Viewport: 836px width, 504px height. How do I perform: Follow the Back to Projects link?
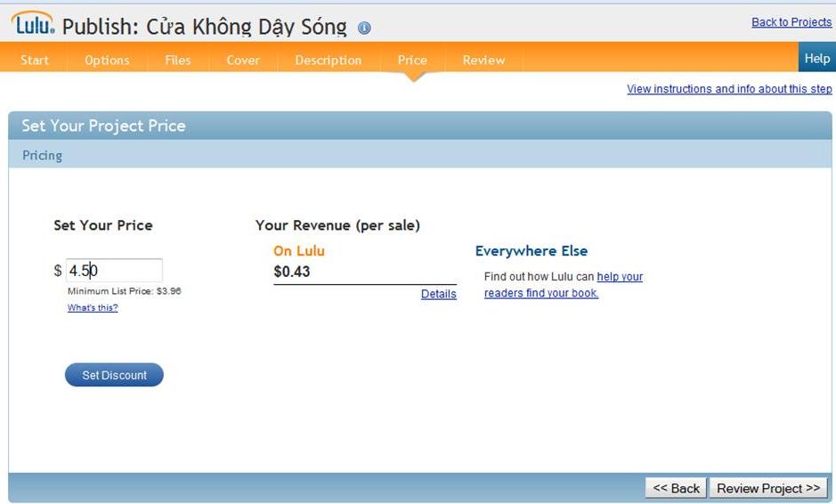(791, 22)
